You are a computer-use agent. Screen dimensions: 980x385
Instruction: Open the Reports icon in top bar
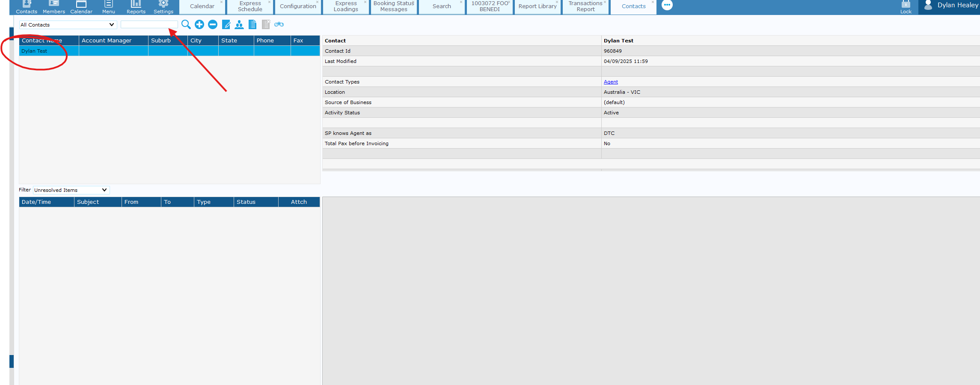tap(136, 7)
